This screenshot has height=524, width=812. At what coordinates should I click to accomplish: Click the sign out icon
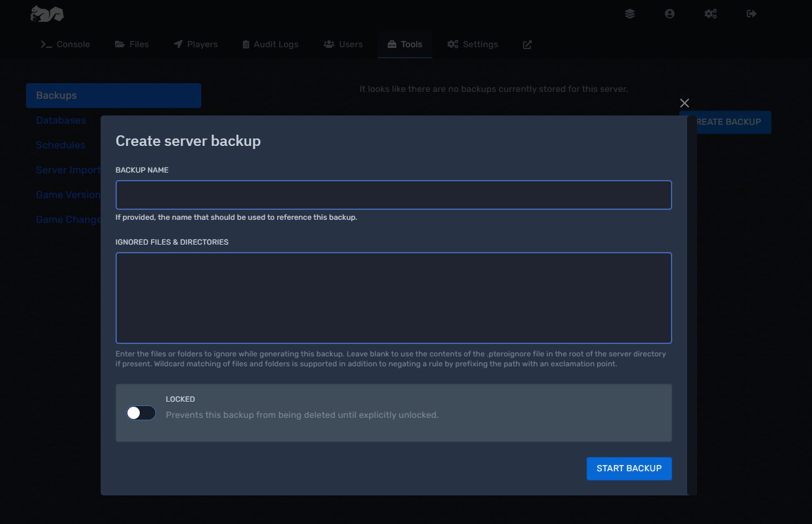tap(752, 14)
